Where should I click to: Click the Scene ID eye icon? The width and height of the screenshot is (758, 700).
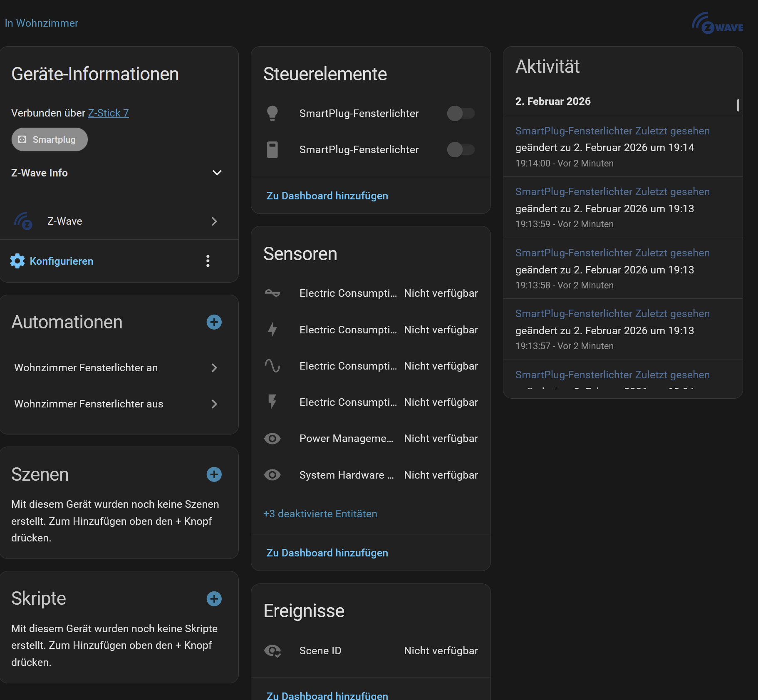coord(272,651)
